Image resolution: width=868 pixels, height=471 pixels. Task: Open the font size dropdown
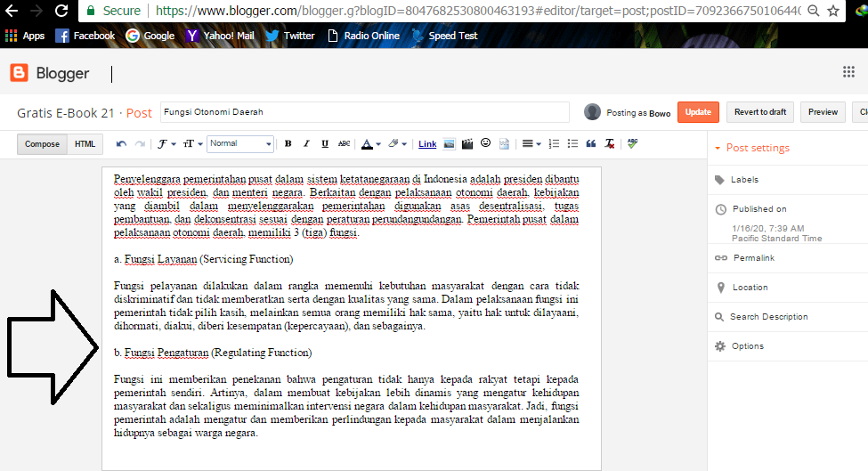click(x=192, y=144)
